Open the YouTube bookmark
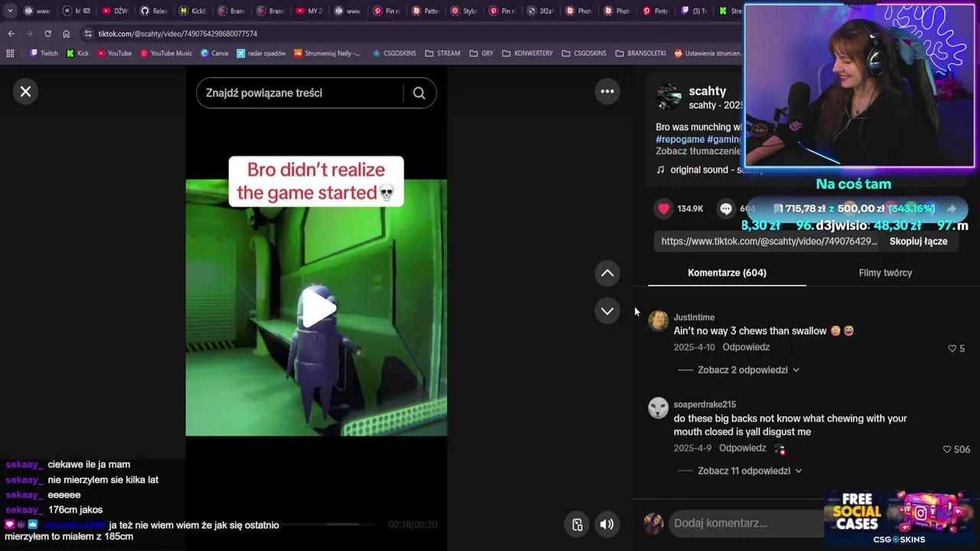Image resolution: width=980 pixels, height=551 pixels. (114, 54)
